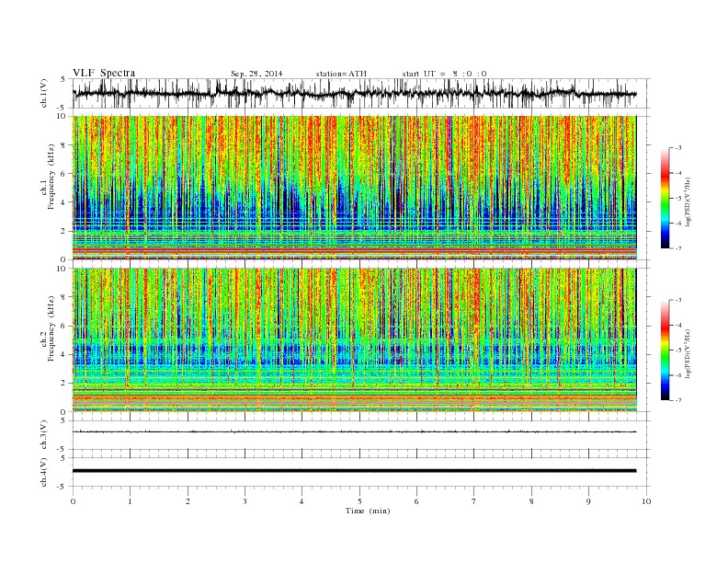Image resolution: width=728 pixels, height=563 pixels.
Task: Click the "2" kHz tick on ch.1 frequency axis
Action: (x=64, y=231)
